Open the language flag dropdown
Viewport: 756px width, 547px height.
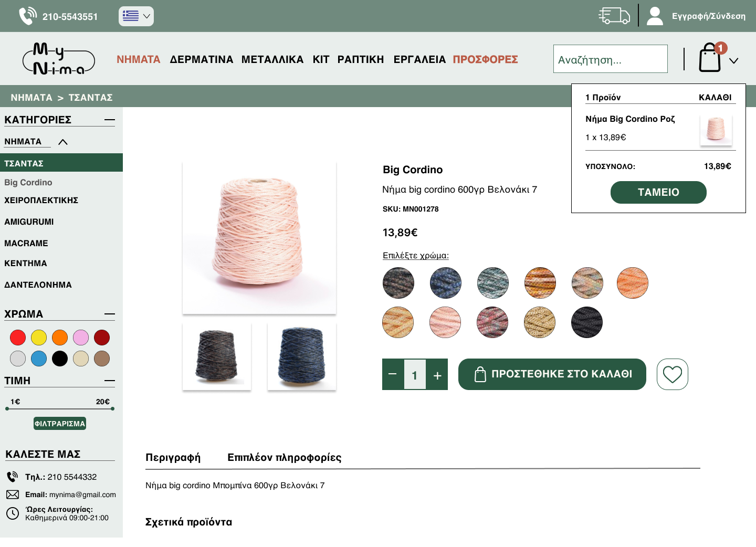click(136, 16)
